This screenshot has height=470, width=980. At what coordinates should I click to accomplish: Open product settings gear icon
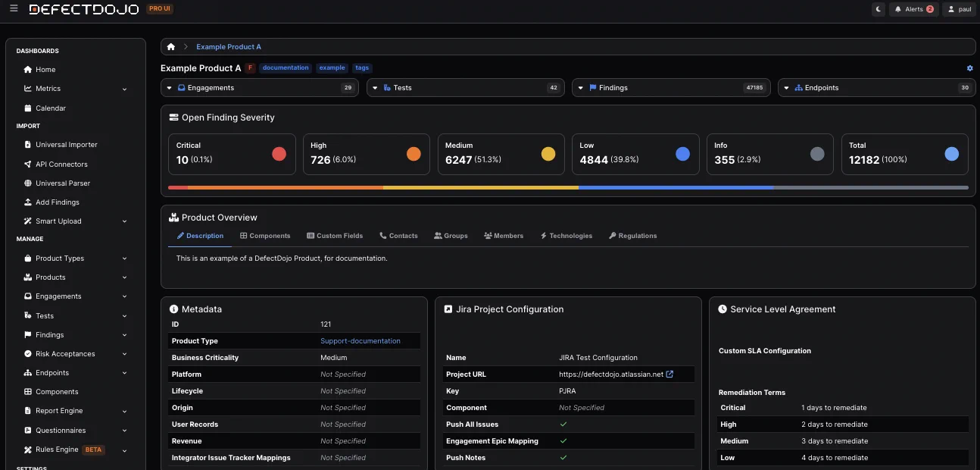pyautogui.click(x=969, y=68)
